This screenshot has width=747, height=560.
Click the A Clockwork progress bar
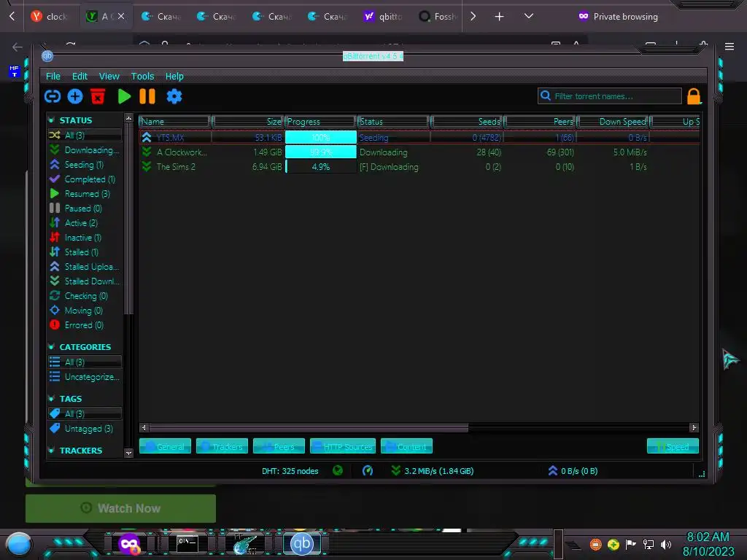pyautogui.click(x=321, y=152)
